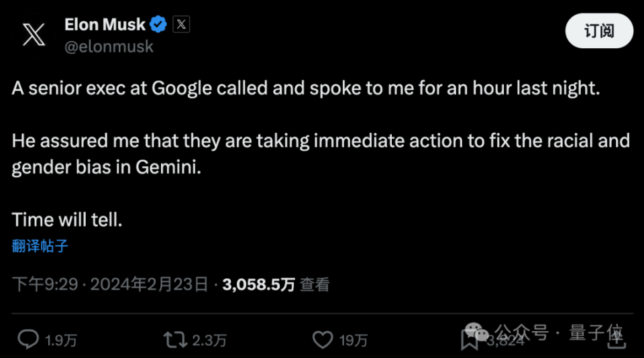Viewport: 644px width, 358px height.
Task: Click the blue verified checkmark badge
Action: pos(158,25)
